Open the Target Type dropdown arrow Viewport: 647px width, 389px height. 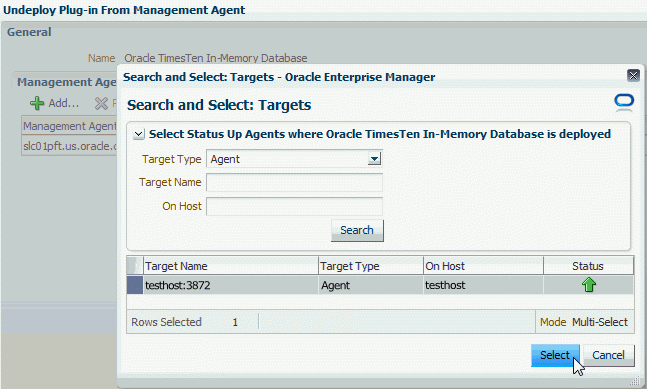(x=374, y=159)
